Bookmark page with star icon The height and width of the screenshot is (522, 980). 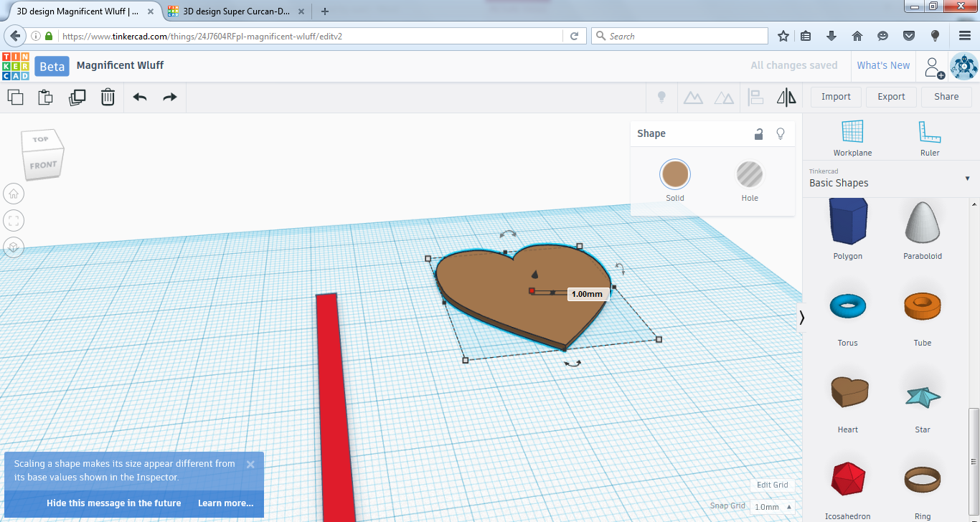[x=783, y=36]
